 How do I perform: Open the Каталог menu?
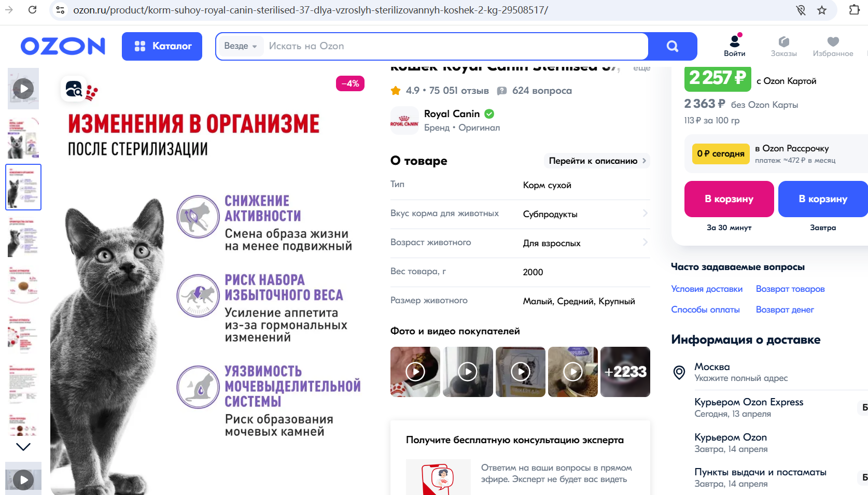tap(162, 46)
